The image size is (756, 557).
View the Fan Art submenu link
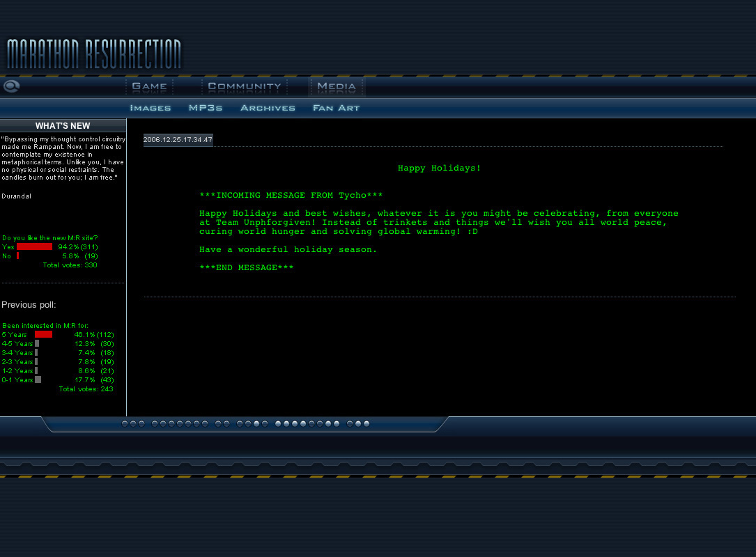point(336,108)
